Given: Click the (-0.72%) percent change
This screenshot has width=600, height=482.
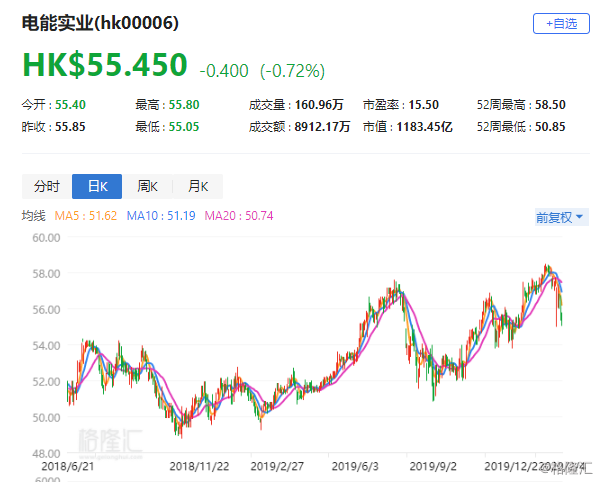Looking at the screenshot, I should pyautogui.click(x=292, y=71).
